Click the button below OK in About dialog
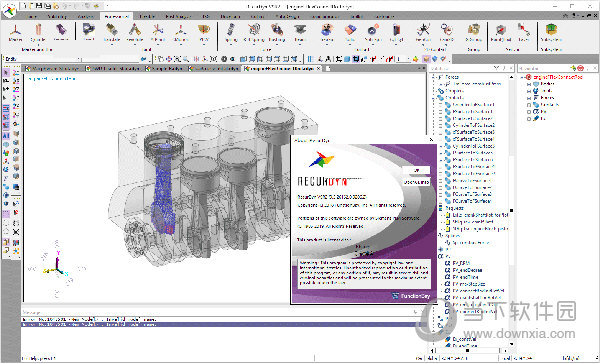 [x=416, y=182]
